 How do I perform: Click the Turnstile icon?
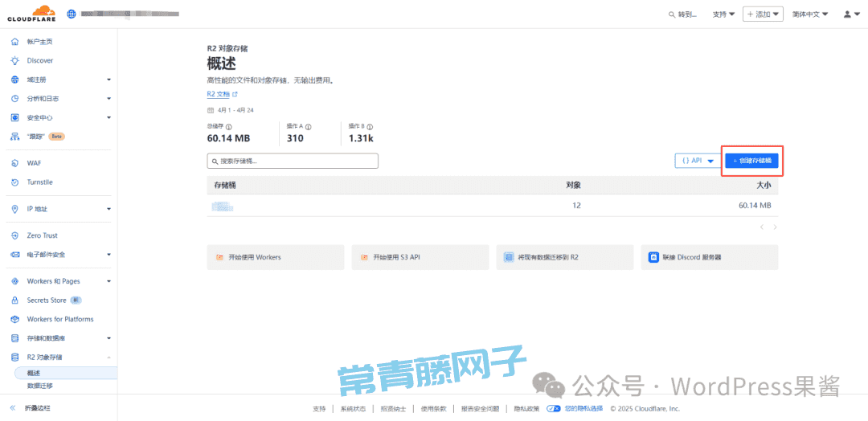pyautogui.click(x=15, y=182)
